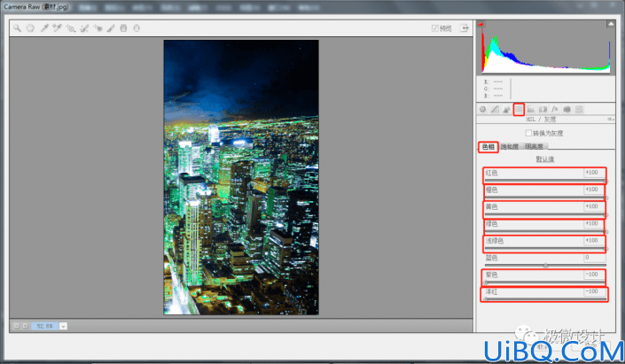The image size is (625, 364).
Task: Select the Targeted Adjustment tool
Action: click(71, 27)
